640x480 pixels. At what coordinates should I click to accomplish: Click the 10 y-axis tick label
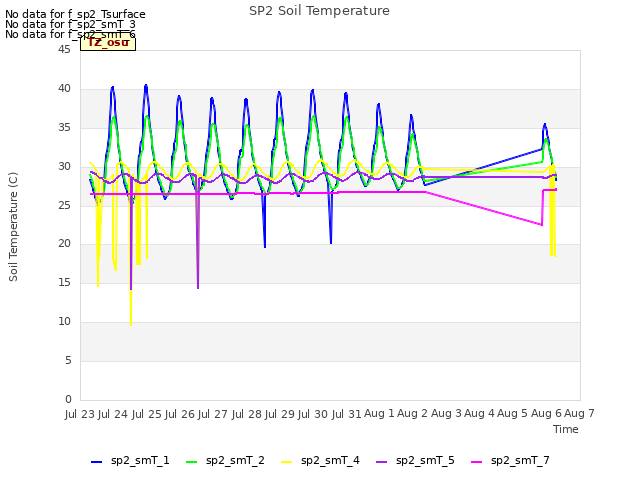coord(64,322)
